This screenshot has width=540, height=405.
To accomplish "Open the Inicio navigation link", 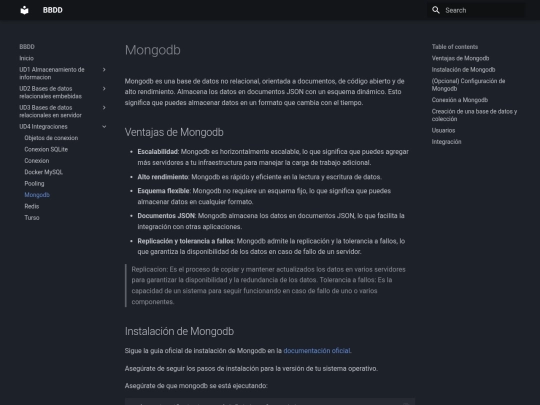I will (27, 58).
